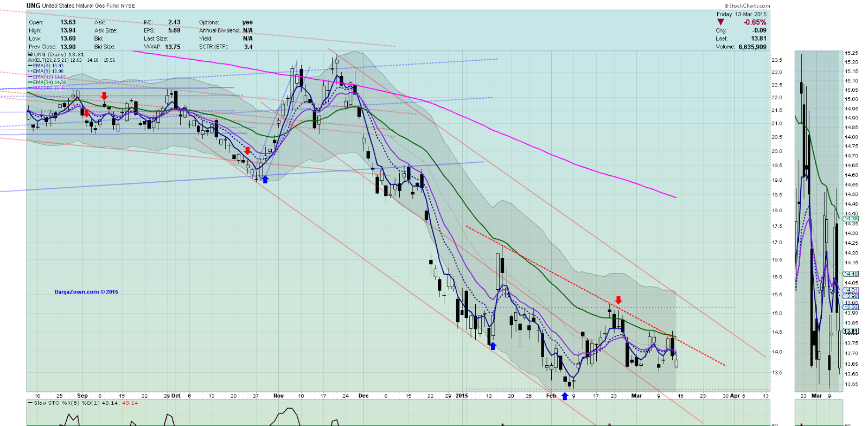Click the Last value 13.81 in the header
The height and width of the screenshot is (426, 868).
click(x=759, y=39)
